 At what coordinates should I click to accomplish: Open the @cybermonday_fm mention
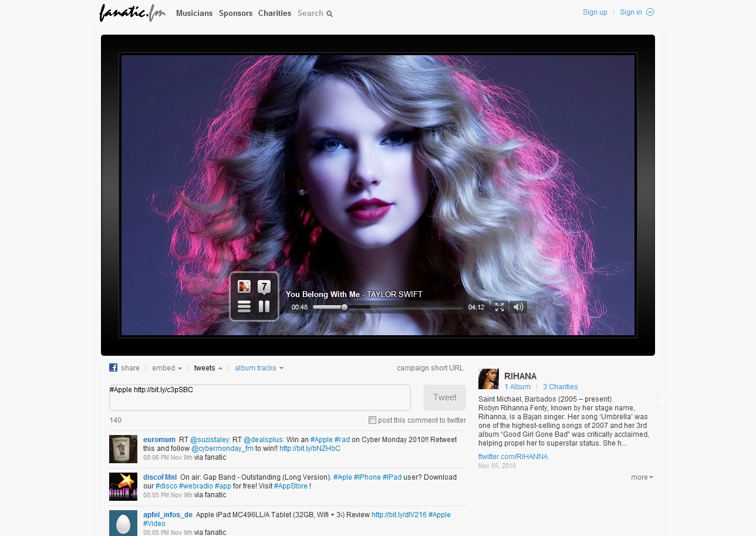coord(222,449)
